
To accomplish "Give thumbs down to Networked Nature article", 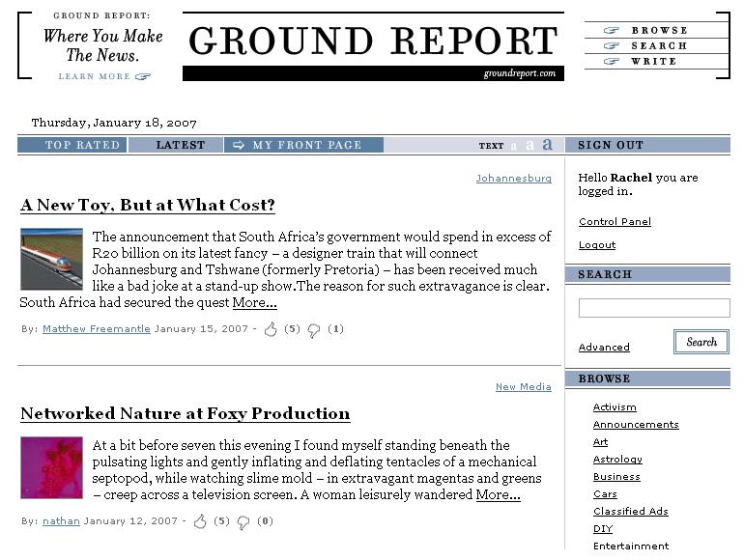I will [243, 522].
